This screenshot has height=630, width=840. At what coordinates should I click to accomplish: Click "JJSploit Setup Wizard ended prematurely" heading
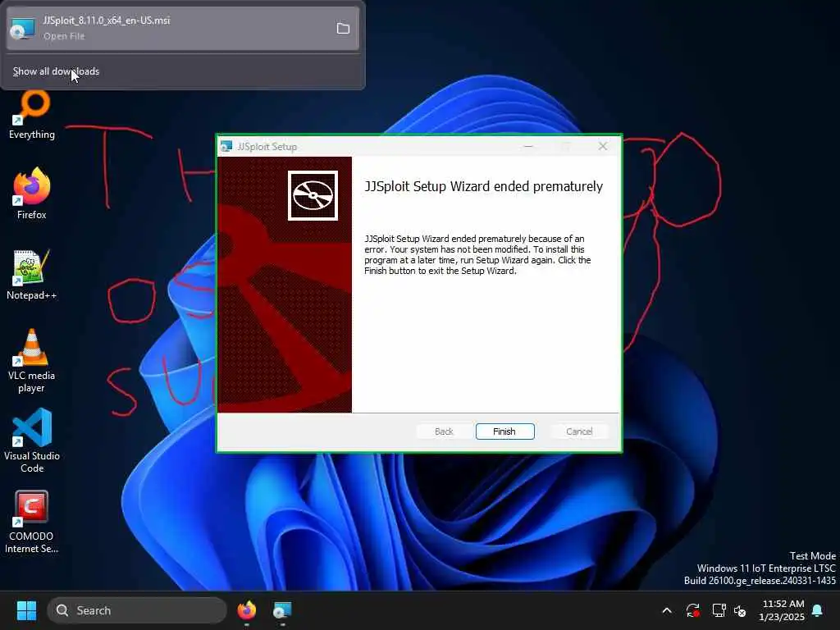coord(484,186)
